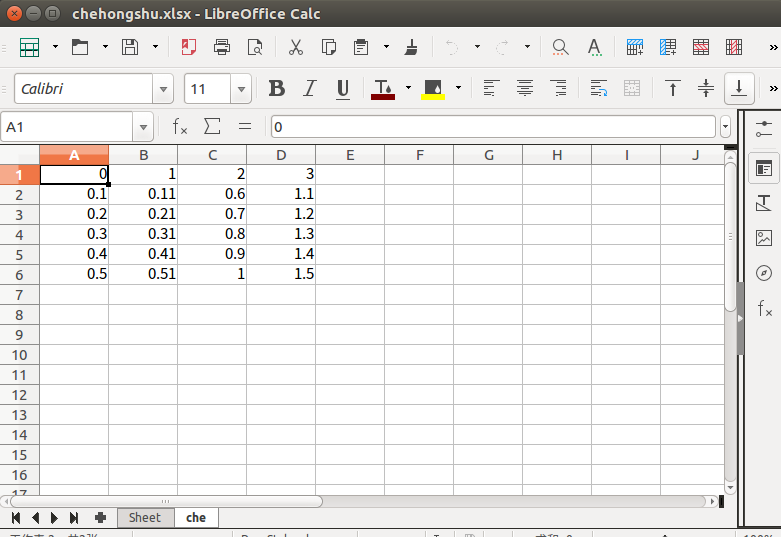The image size is (781, 537).
Task: Toggle Wrap Text
Action: (598, 89)
